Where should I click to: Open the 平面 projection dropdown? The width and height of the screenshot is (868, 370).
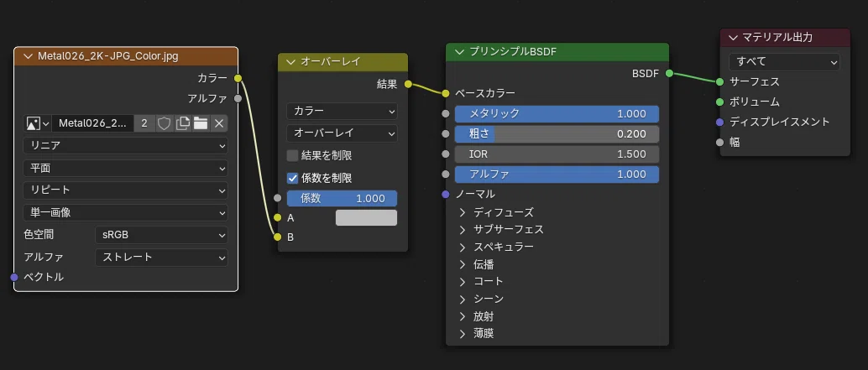pos(126,168)
